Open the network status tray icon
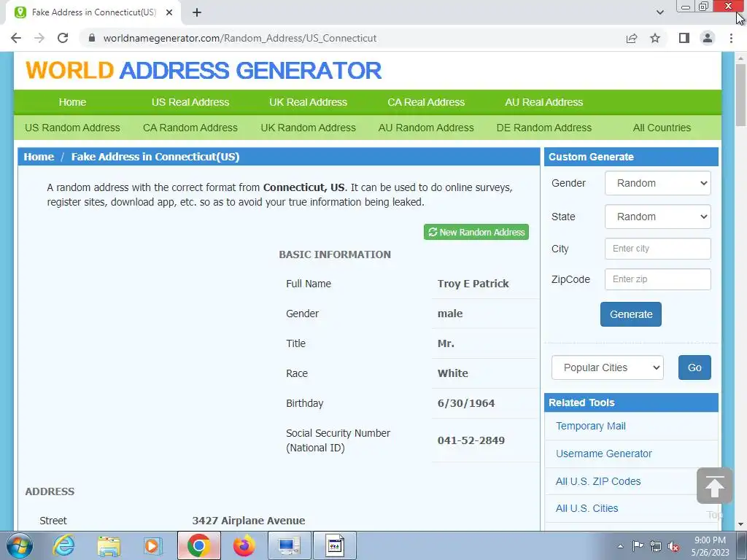This screenshot has width=747, height=560. click(656, 546)
